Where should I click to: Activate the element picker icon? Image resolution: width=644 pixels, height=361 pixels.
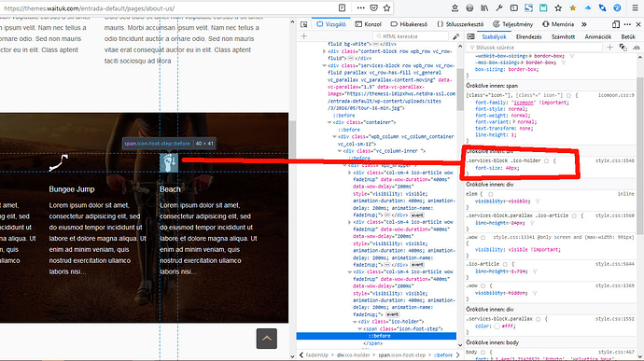(304, 24)
